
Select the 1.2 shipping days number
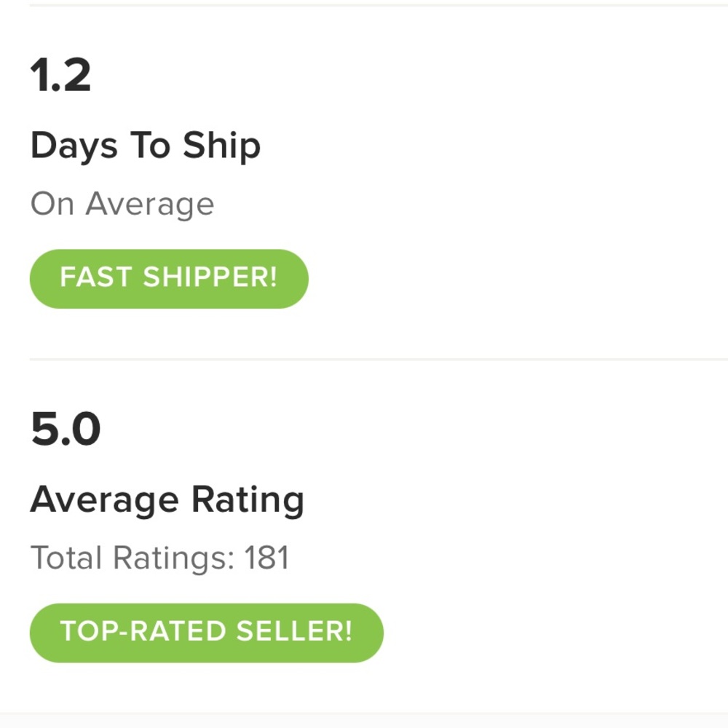tap(60, 76)
